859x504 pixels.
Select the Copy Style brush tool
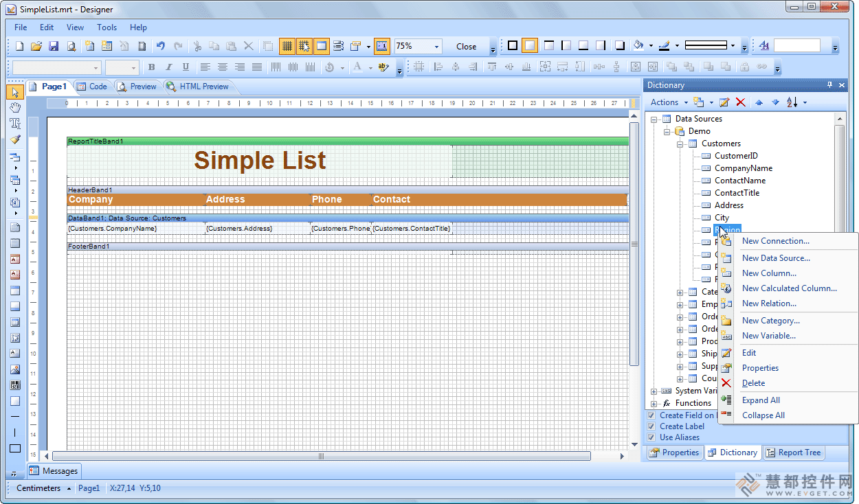pyautogui.click(x=15, y=139)
